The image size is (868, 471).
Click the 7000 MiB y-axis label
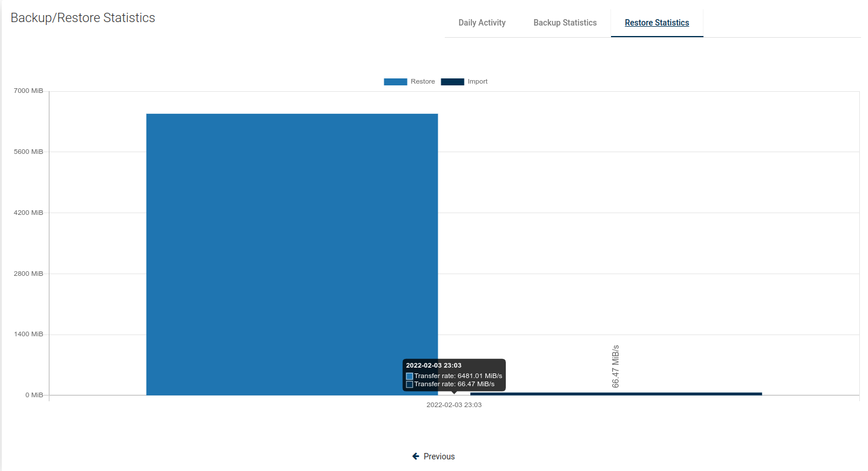(x=28, y=91)
